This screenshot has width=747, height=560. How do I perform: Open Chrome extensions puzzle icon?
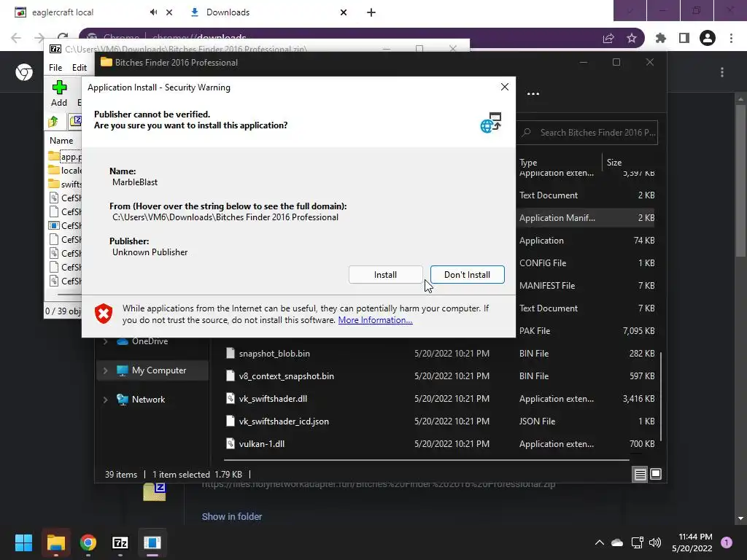pos(661,38)
